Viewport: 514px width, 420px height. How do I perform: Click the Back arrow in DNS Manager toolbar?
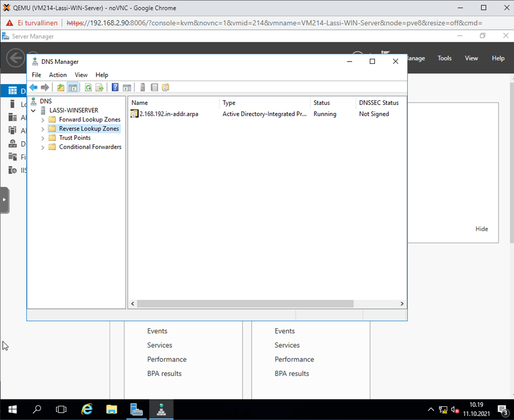click(x=34, y=87)
